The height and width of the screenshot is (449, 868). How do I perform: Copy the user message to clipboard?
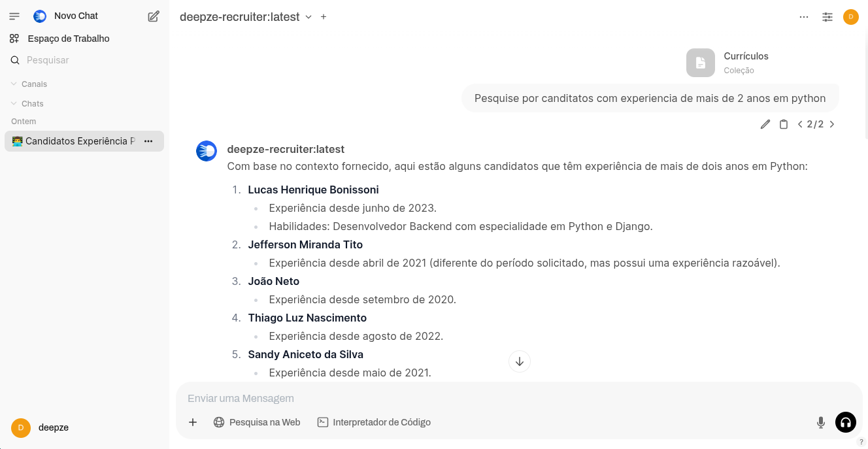click(x=784, y=124)
